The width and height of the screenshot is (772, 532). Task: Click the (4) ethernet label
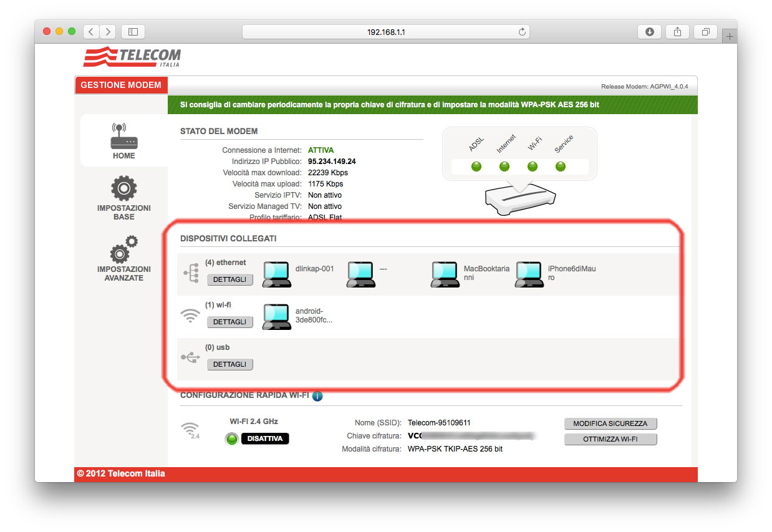click(225, 263)
